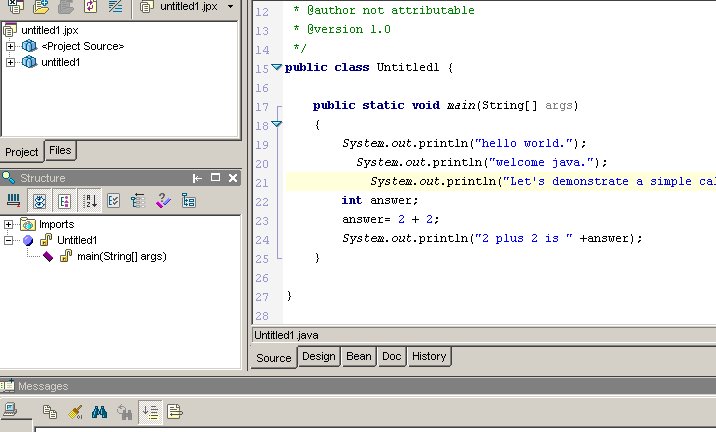This screenshot has height=432, width=716.
Task: Toggle alphabetical A-Z sort in Structure
Action: point(90,201)
